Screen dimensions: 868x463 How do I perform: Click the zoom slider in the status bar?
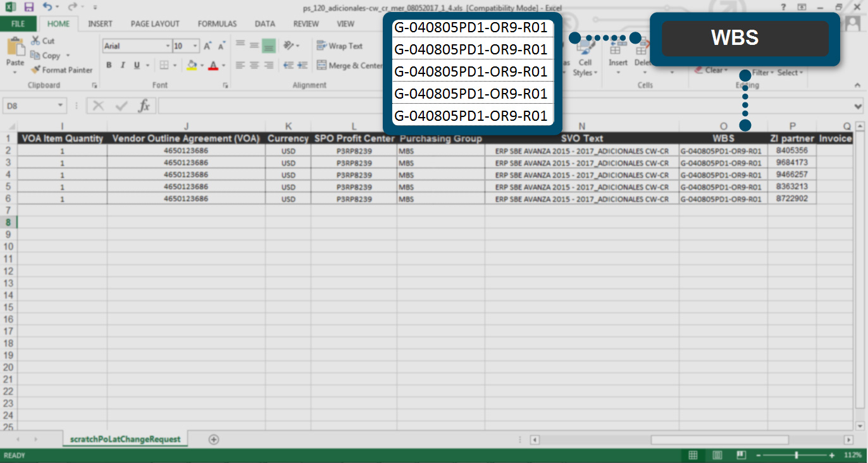796,455
